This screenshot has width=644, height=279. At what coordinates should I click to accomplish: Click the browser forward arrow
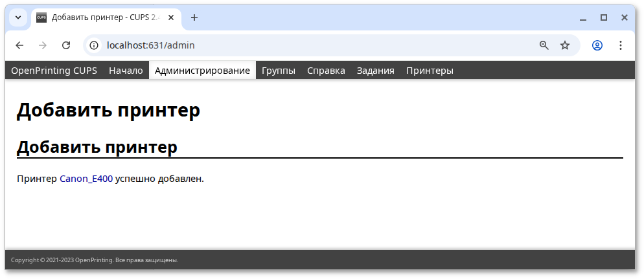coord(42,45)
